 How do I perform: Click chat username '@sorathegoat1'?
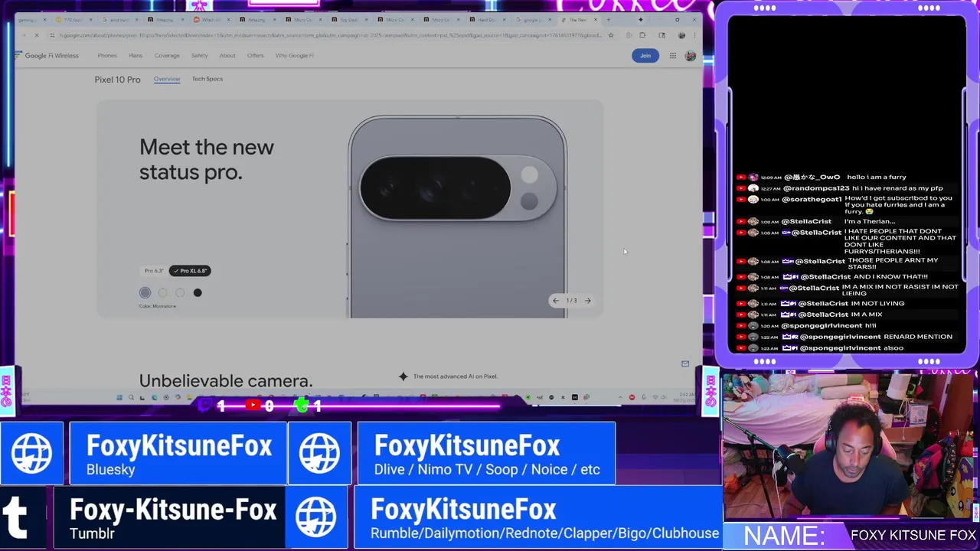[812, 199]
